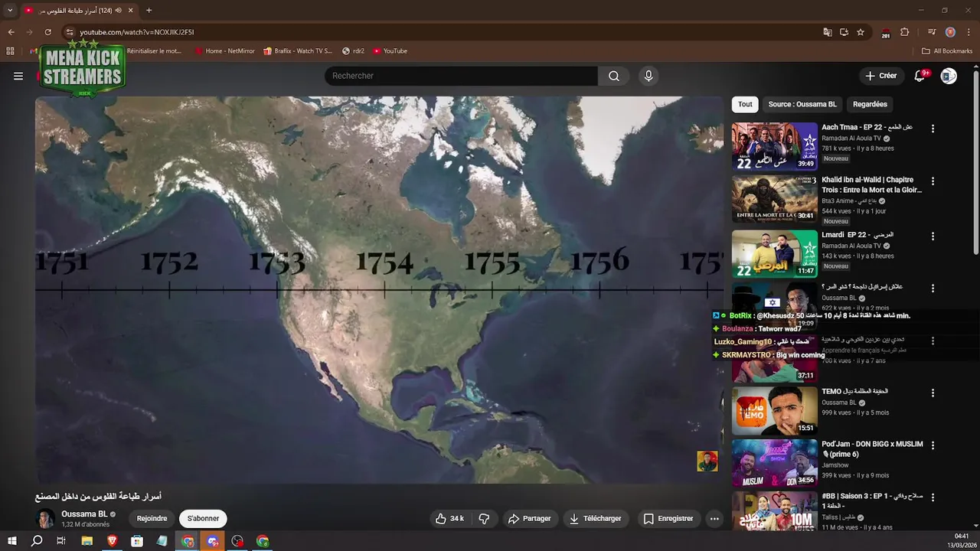
Task: Open a new browser tab
Action: 149,10
